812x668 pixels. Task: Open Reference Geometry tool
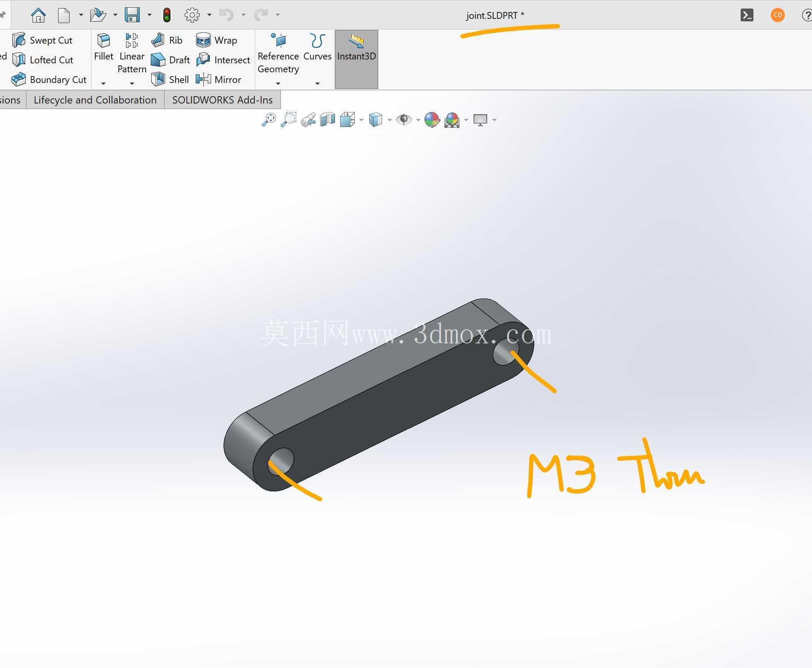(x=278, y=53)
